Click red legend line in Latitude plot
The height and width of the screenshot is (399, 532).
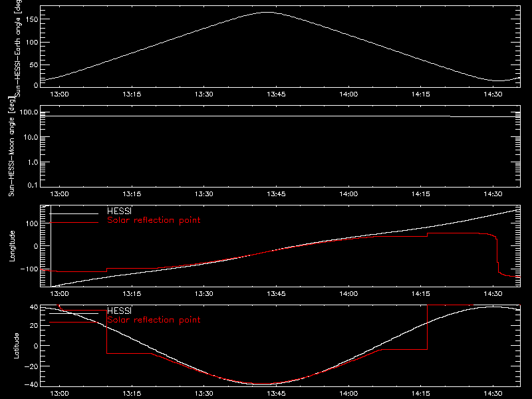74,322
